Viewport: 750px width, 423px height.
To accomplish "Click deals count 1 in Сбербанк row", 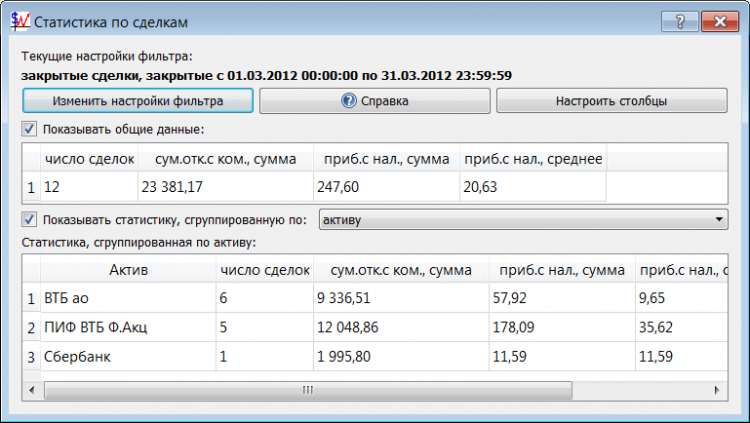I will [x=265, y=356].
